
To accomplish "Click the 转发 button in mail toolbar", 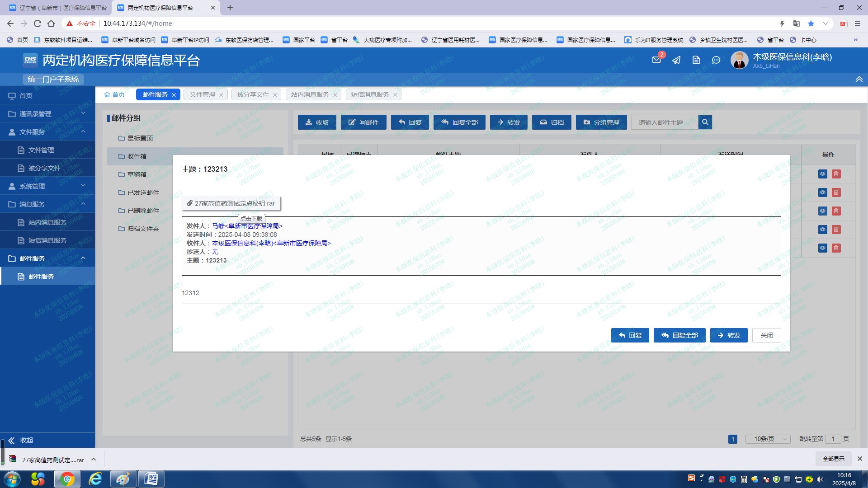I will (x=509, y=122).
